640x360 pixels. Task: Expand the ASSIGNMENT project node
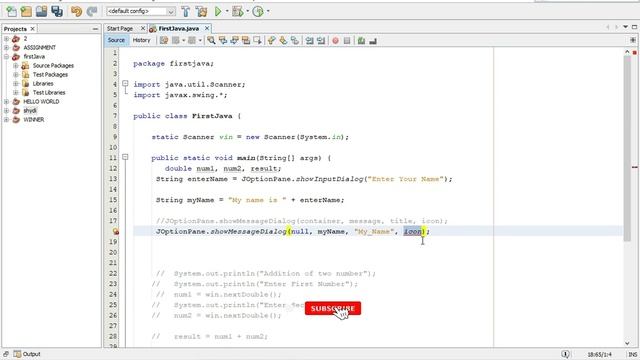pos(7,48)
